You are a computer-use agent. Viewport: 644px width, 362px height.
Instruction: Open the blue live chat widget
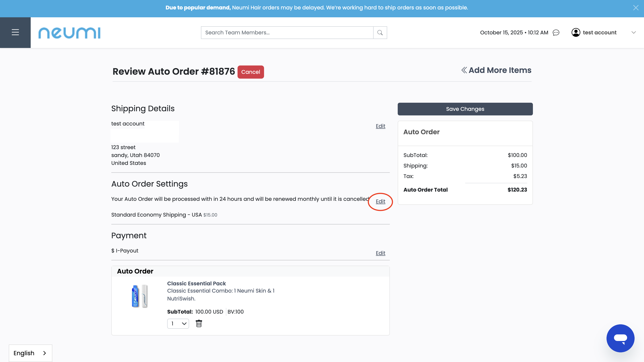click(620, 338)
